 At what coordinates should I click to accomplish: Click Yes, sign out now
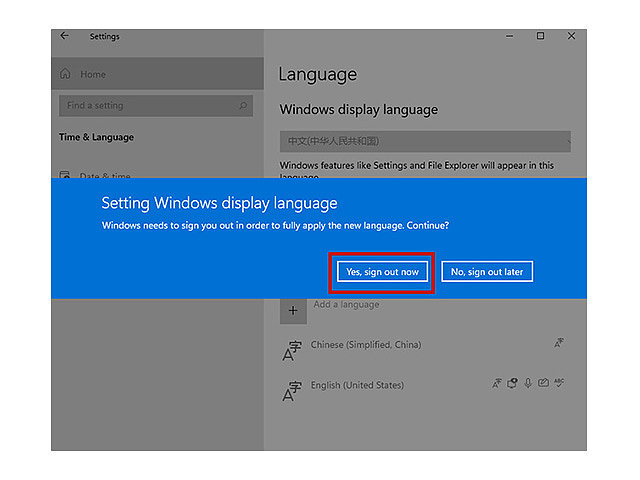pyautogui.click(x=382, y=272)
